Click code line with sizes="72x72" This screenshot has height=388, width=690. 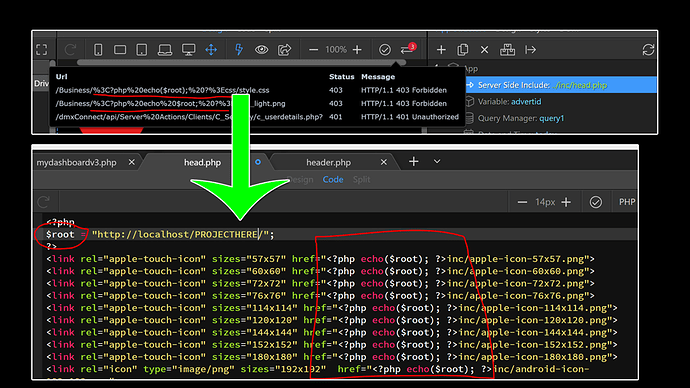pyautogui.click(x=320, y=284)
